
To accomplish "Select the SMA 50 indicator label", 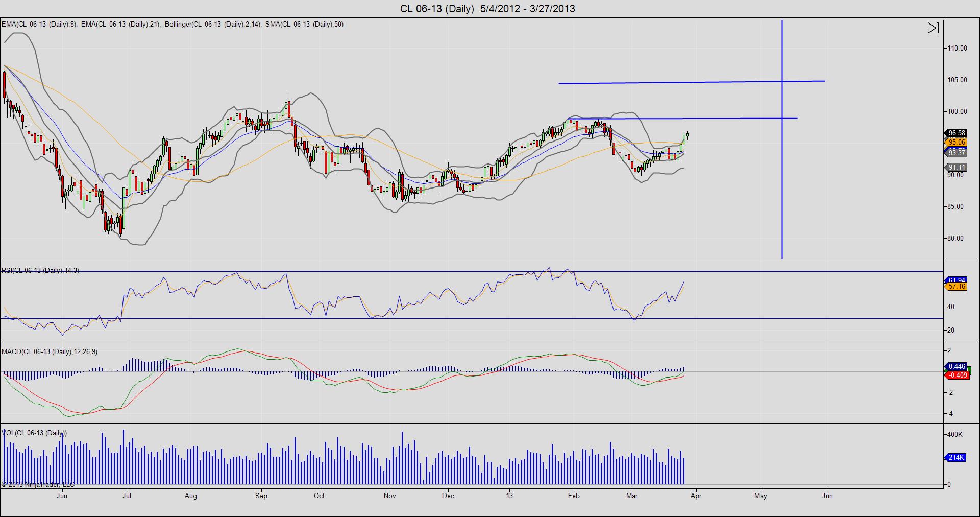I will [304, 24].
